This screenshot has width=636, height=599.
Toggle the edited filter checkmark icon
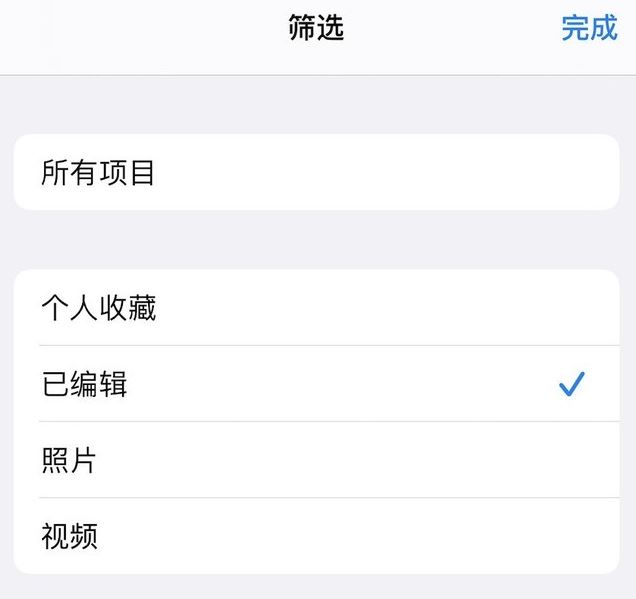572,384
